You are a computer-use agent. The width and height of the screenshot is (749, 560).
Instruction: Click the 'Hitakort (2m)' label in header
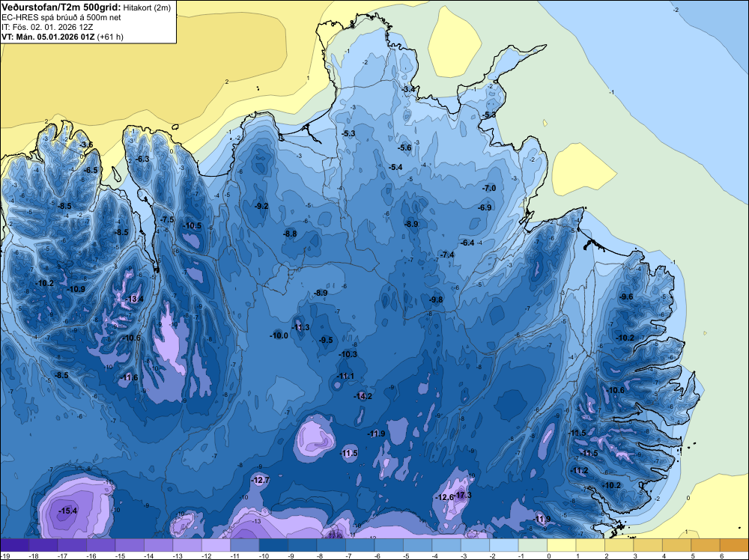[147, 7]
